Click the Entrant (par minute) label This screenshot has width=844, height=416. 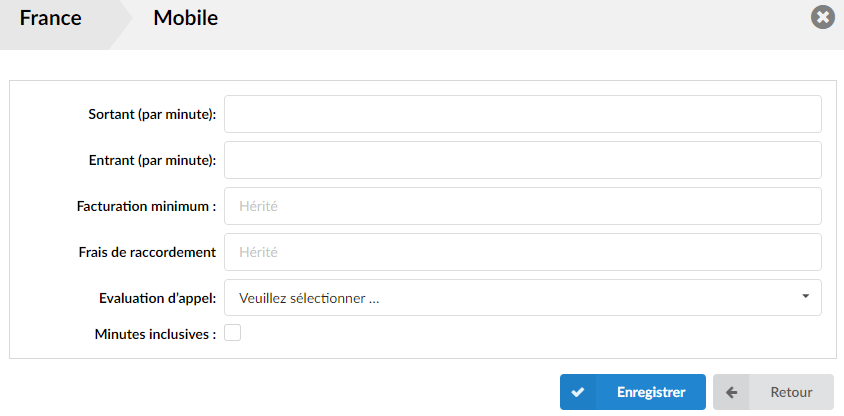point(152,160)
